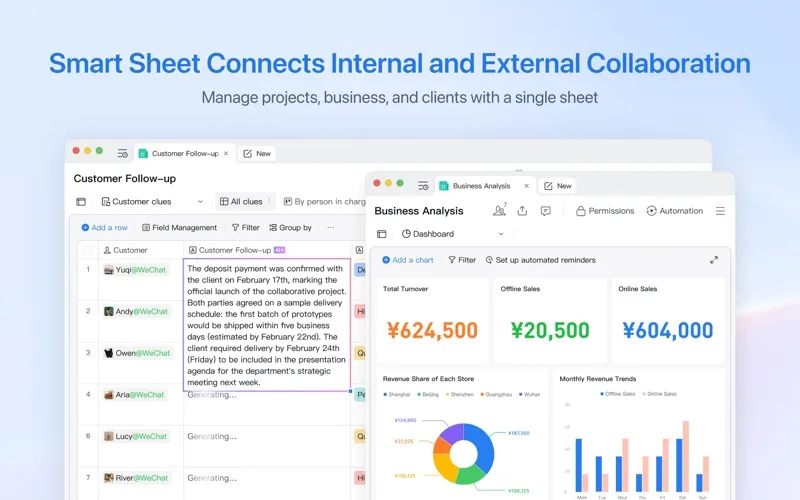Open tab list icon in Business Analysis window
Screen dimensions: 800x500
click(423, 186)
